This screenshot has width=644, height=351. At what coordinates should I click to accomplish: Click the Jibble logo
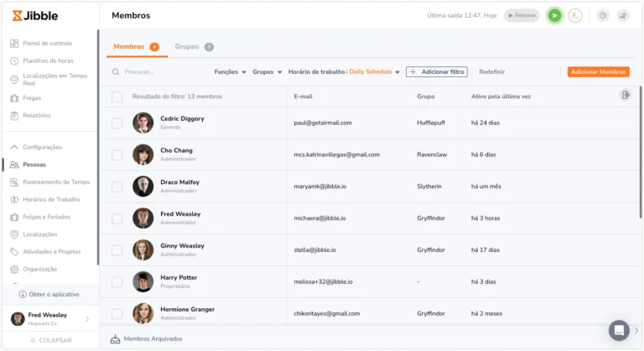[35, 16]
